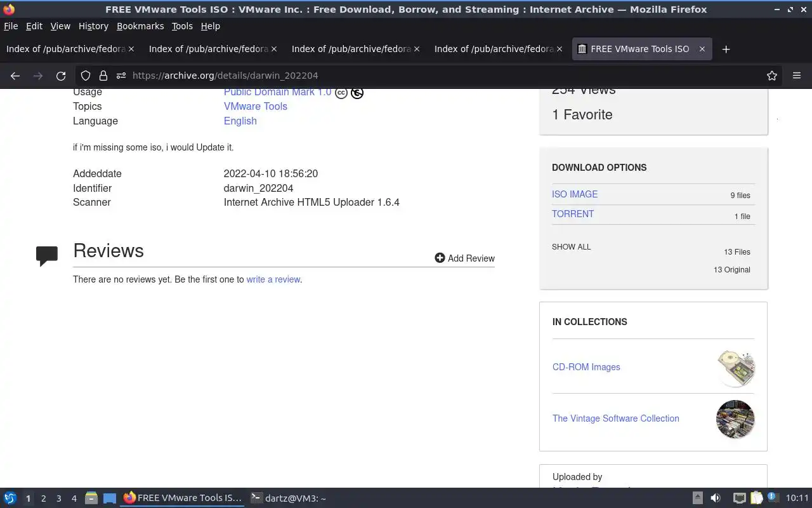This screenshot has height=508, width=812.
Task: Click the removable media eject tray icon
Action: (697, 498)
